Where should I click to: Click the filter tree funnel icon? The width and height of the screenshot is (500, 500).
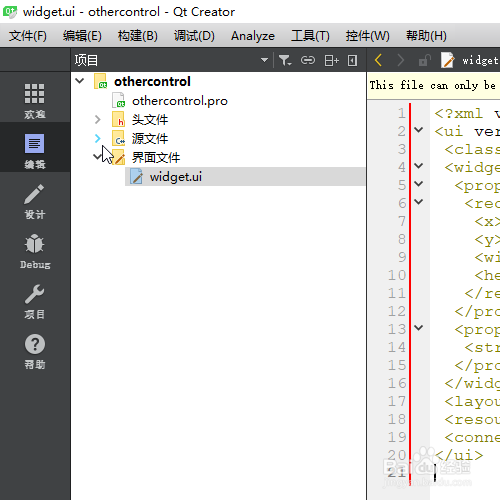285,60
